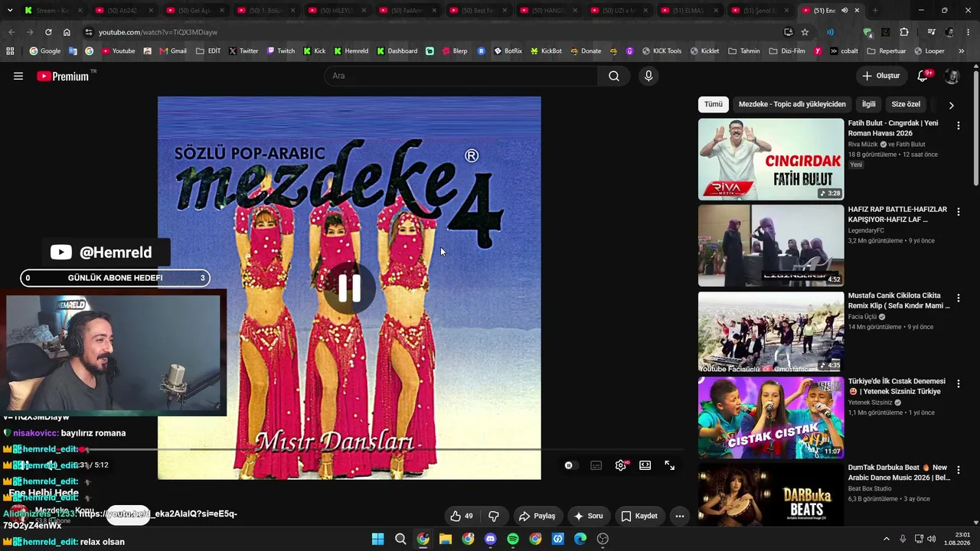Open the Fatih Bulut Cıngırdak thumbnail
This screenshot has width=980, height=551.
[771, 159]
